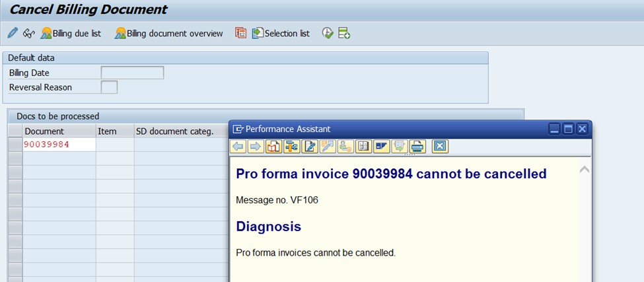644x282 pixels.
Task: Click row selector beside document 90039984
Action: coord(16,145)
